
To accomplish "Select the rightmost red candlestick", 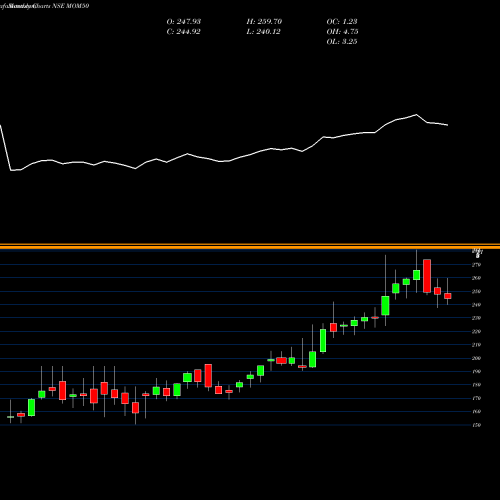I will [x=448, y=296].
